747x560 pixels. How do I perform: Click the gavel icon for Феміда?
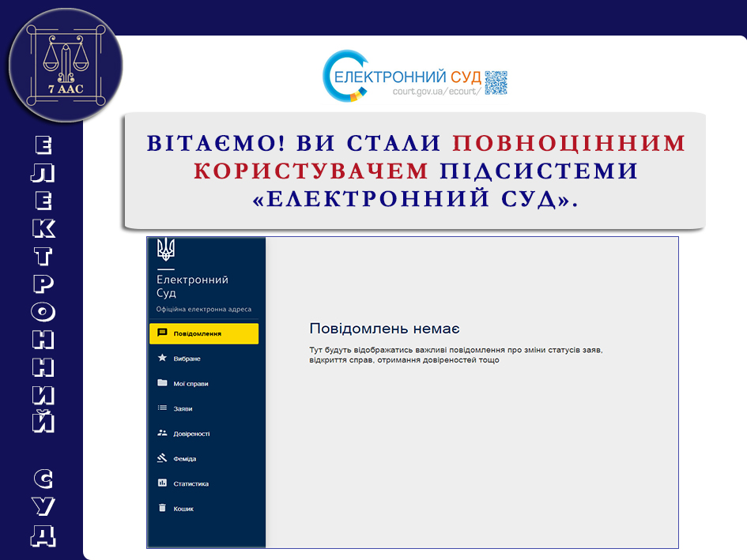click(162, 458)
